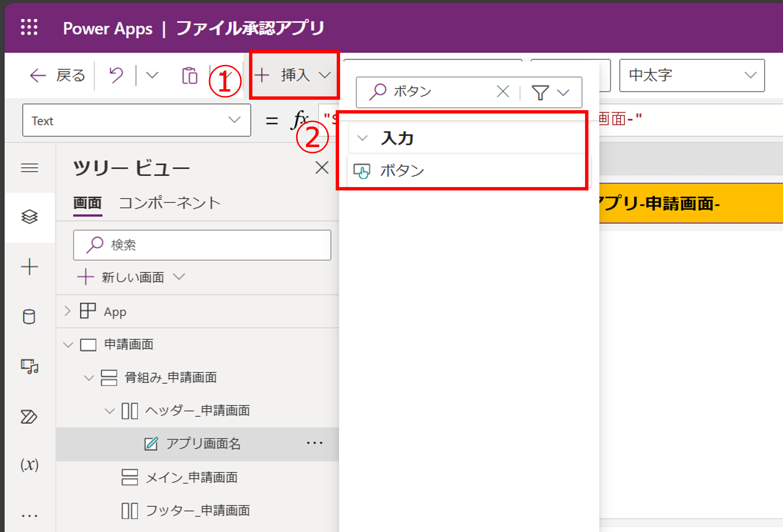This screenshot has width=783, height=532.
Task: Open the 中太字 font weight dropdown
Action: pyautogui.click(x=692, y=75)
